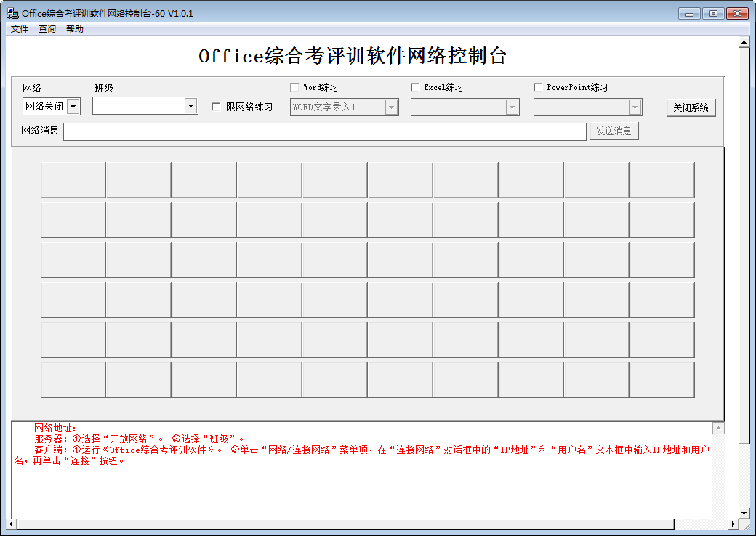This screenshot has height=536, width=756.
Task: Click into the 网络消息 text field
Action: [x=324, y=131]
